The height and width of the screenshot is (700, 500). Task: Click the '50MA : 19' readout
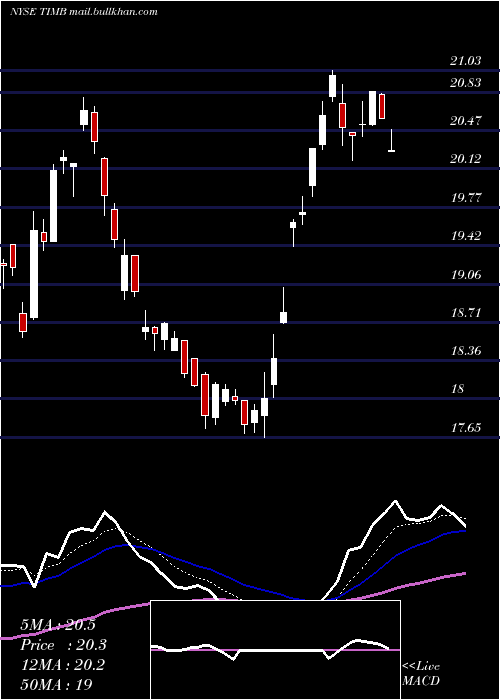(x=57, y=685)
